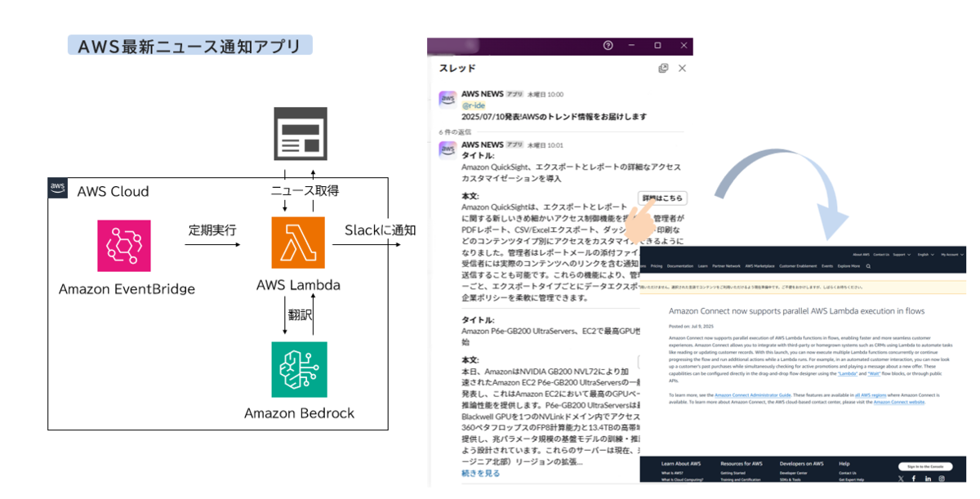Click the "Wait" link in article
Screen dimensions: 980x499
(x=874, y=373)
